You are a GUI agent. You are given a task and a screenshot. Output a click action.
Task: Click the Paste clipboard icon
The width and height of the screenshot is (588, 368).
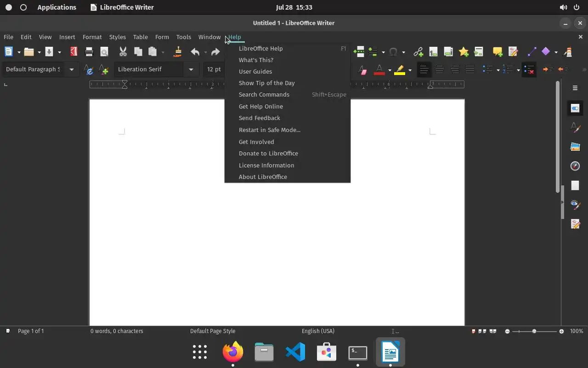pyautogui.click(x=153, y=52)
